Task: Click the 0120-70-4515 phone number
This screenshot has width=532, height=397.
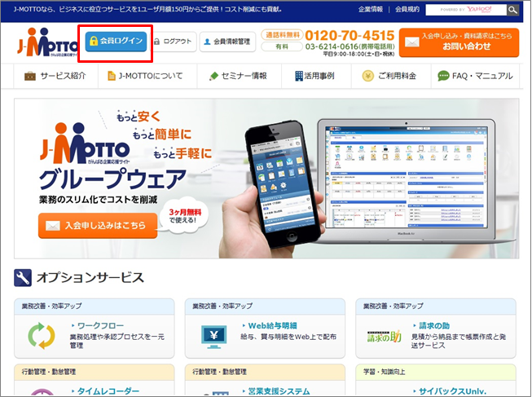Action: pos(350,36)
